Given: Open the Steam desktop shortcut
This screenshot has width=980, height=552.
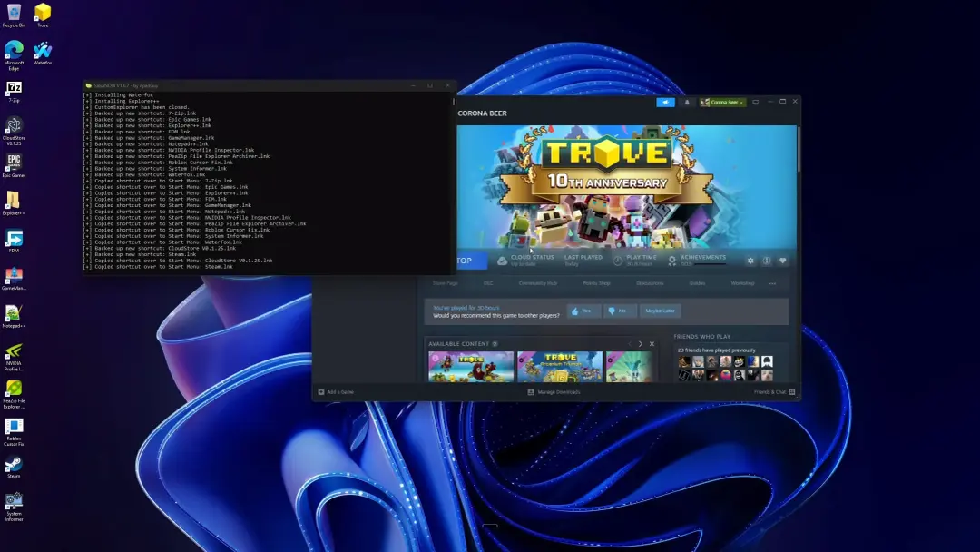Looking at the screenshot, I should pyautogui.click(x=14, y=467).
